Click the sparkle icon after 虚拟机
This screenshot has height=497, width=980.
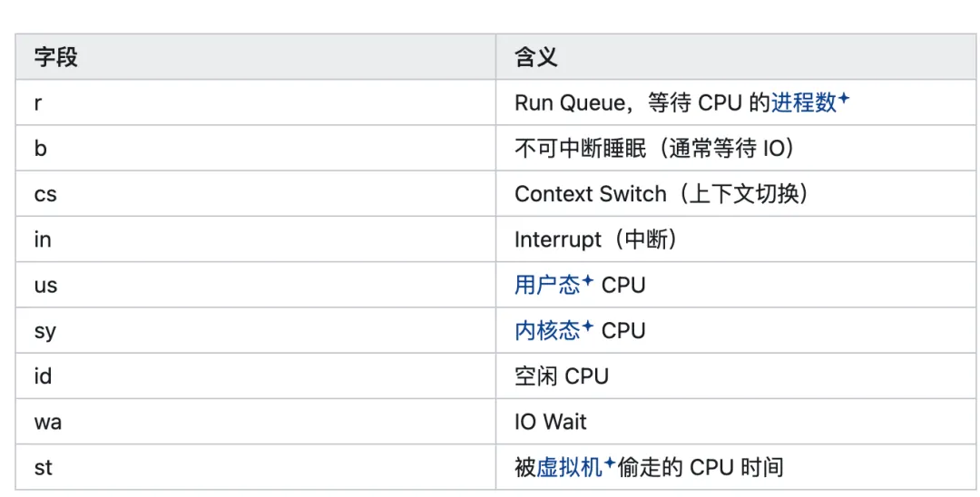tap(610, 463)
